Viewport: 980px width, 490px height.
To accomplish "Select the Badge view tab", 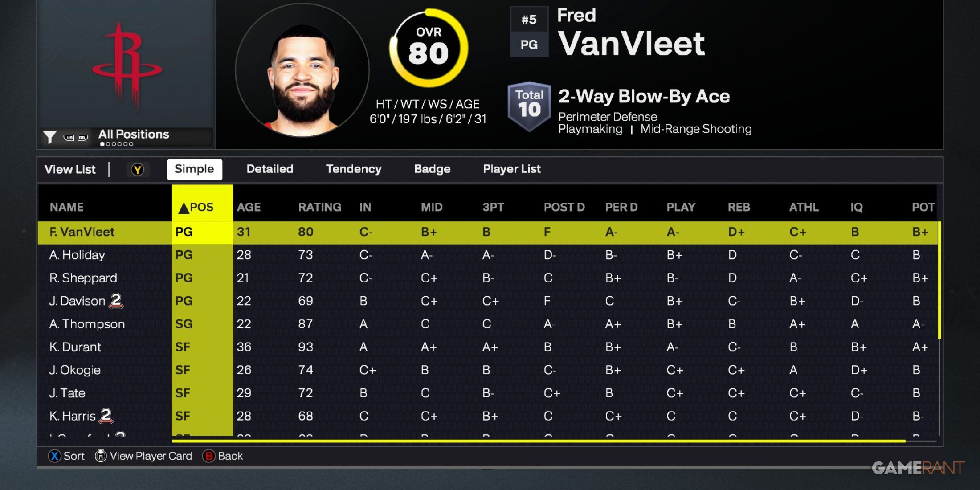I will point(432,169).
